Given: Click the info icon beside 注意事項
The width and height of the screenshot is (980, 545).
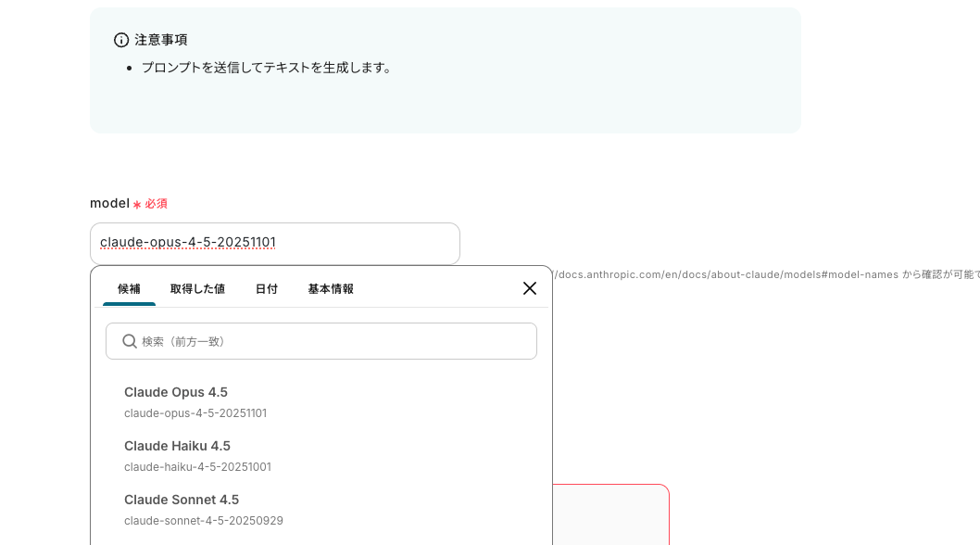Looking at the screenshot, I should point(121,40).
